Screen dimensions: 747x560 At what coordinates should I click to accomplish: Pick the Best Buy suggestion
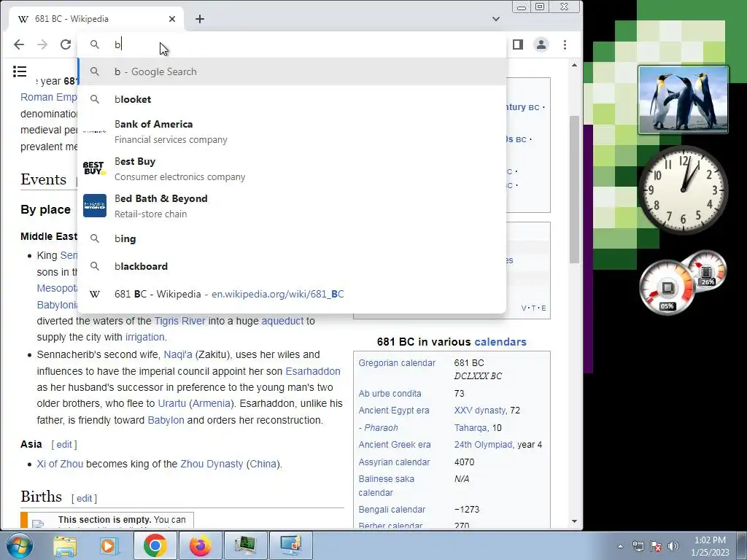[292, 168]
